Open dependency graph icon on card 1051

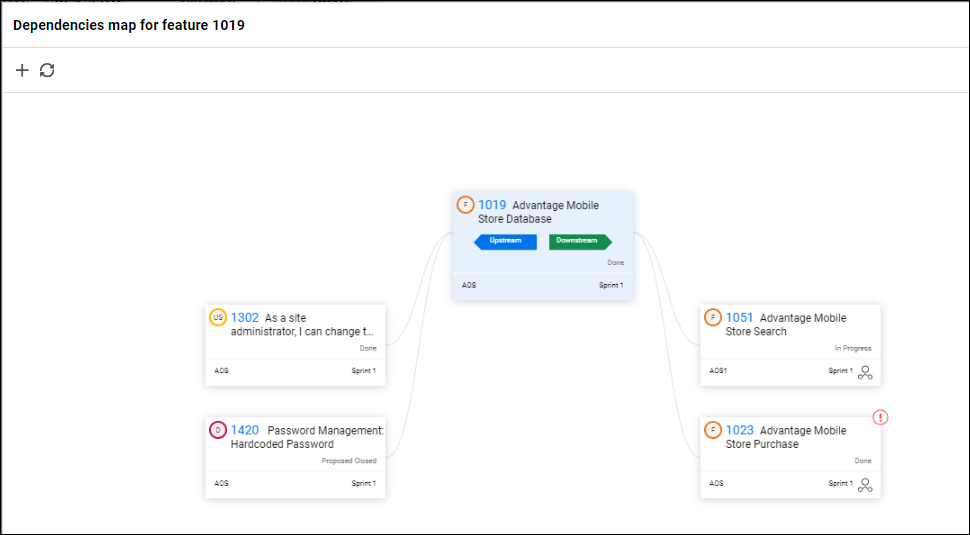click(x=865, y=372)
